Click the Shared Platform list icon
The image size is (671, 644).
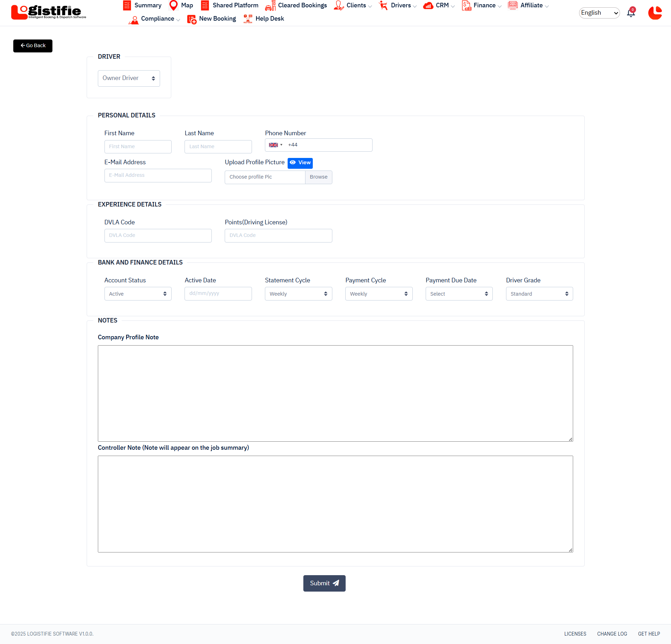click(x=205, y=5)
